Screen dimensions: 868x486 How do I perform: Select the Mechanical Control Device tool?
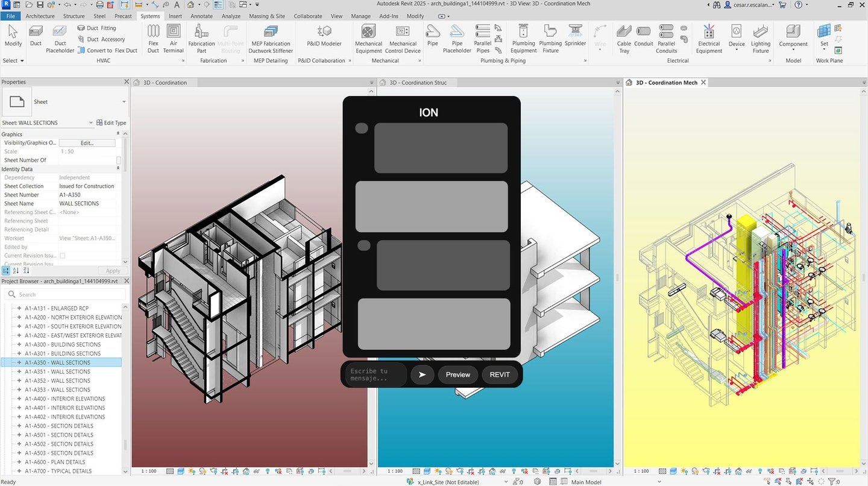[x=403, y=39]
